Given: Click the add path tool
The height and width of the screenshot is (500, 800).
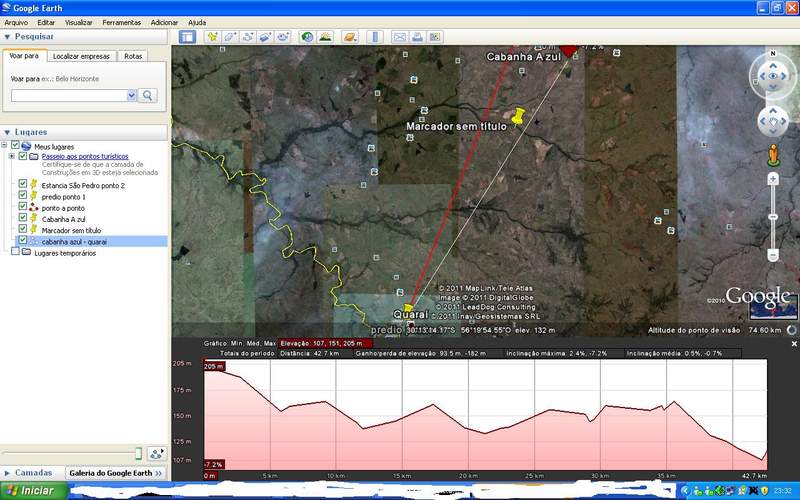Looking at the screenshot, I should [x=248, y=37].
